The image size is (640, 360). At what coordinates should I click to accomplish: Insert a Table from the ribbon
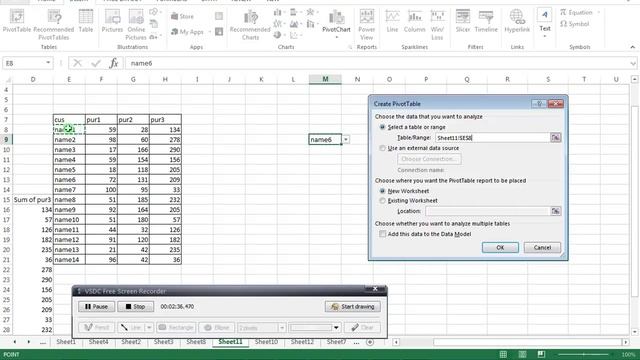[86, 21]
